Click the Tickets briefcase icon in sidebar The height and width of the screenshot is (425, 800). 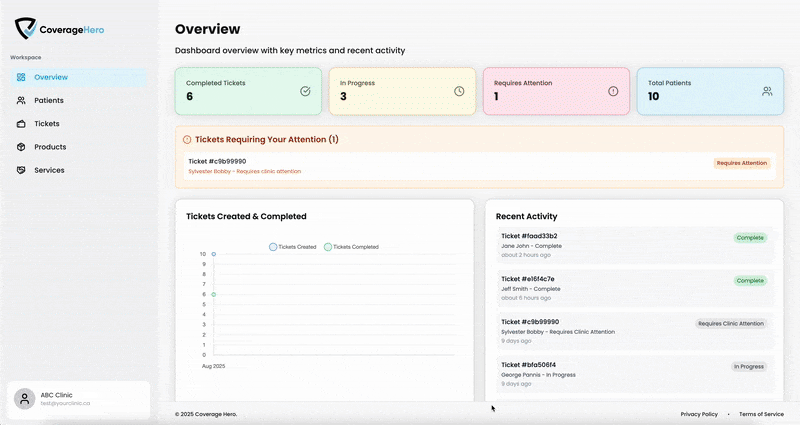pyautogui.click(x=21, y=124)
